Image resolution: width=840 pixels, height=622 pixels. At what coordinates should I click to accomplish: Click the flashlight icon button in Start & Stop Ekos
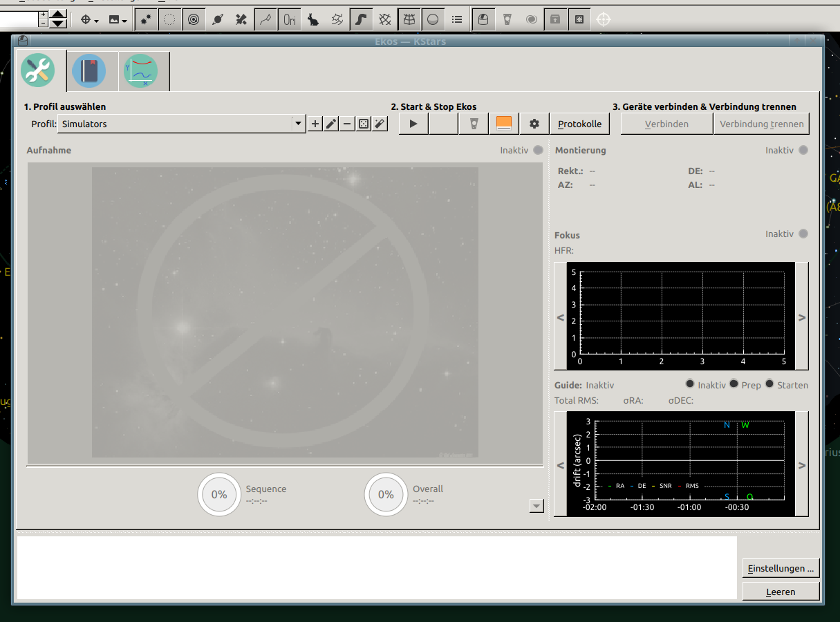474,124
